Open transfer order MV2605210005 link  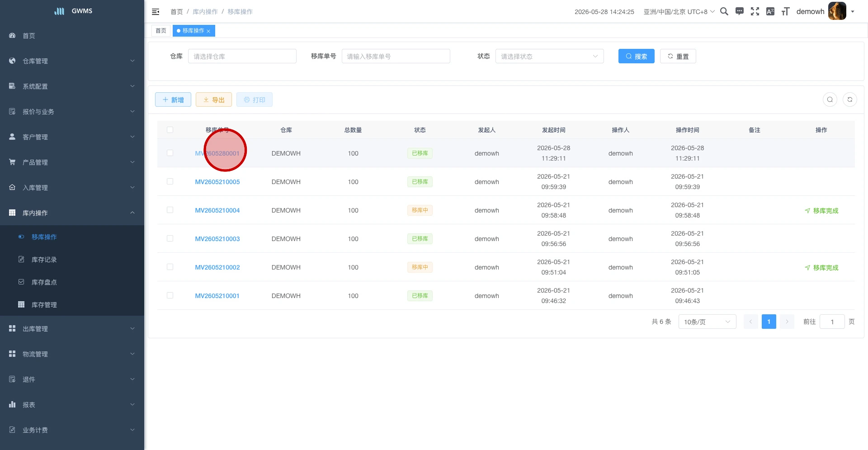[x=217, y=182]
